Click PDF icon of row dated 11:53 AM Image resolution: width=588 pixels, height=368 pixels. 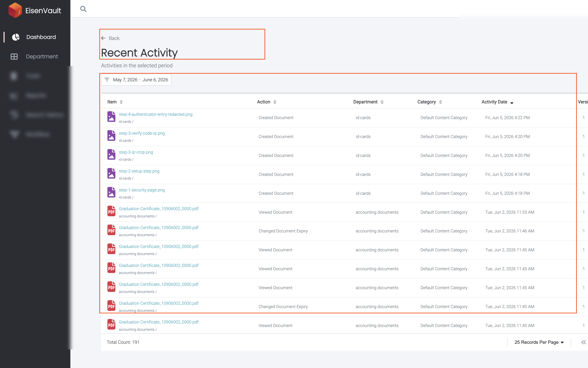click(111, 211)
